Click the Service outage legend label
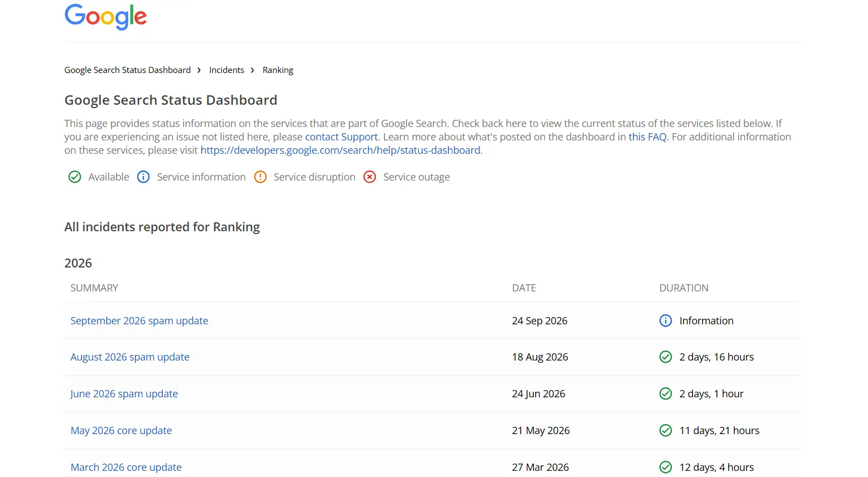This screenshot has width=868, height=477. pos(416,177)
